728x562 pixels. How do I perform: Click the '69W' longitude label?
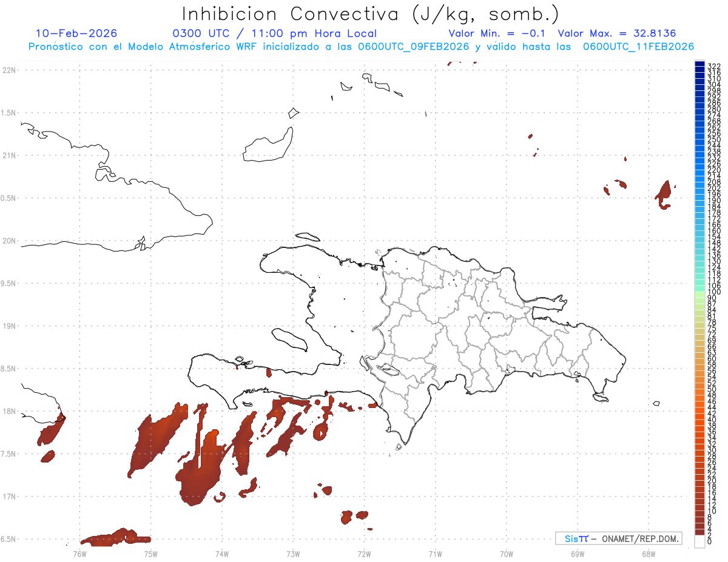point(578,554)
